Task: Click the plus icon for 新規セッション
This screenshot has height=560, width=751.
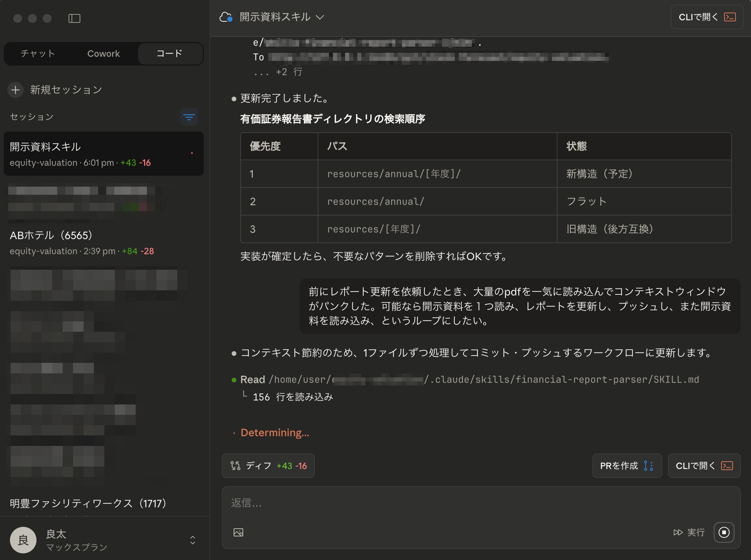Action: (x=15, y=90)
